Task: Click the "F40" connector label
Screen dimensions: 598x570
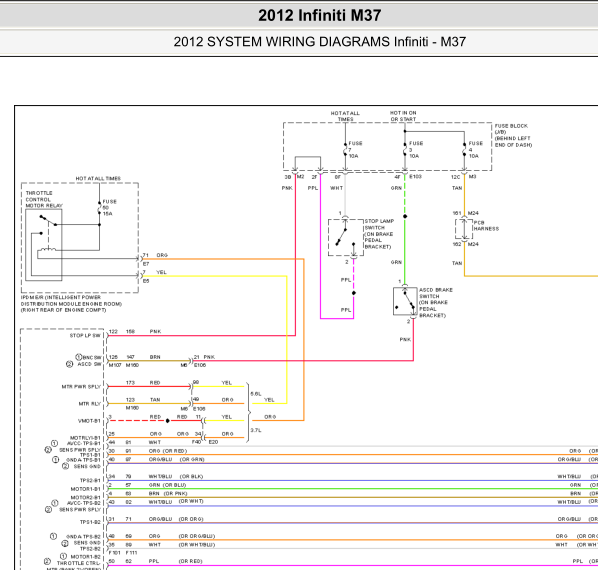Action: click(x=196, y=442)
